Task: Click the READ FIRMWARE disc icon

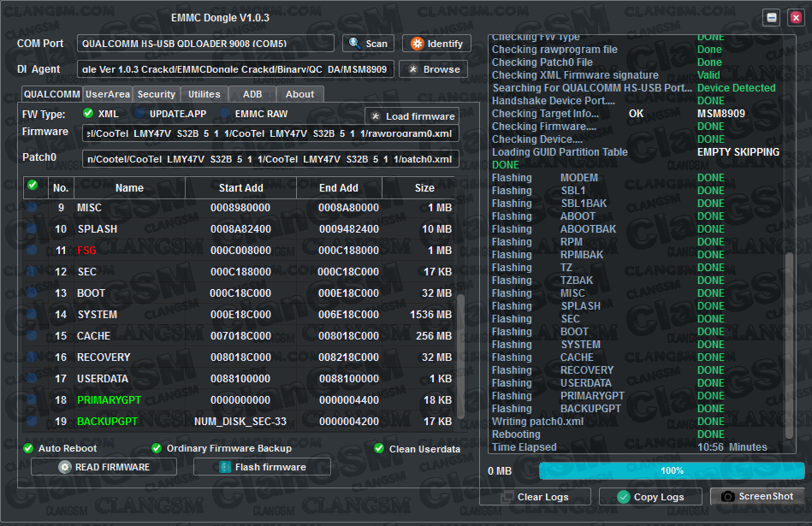Action: [x=65, y=467]
